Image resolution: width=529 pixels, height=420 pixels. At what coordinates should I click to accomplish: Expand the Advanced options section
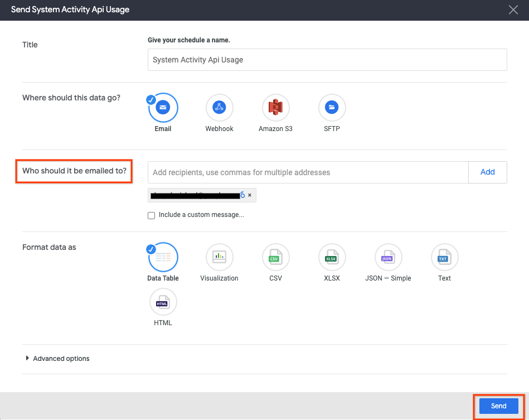[x=57, y=359]
